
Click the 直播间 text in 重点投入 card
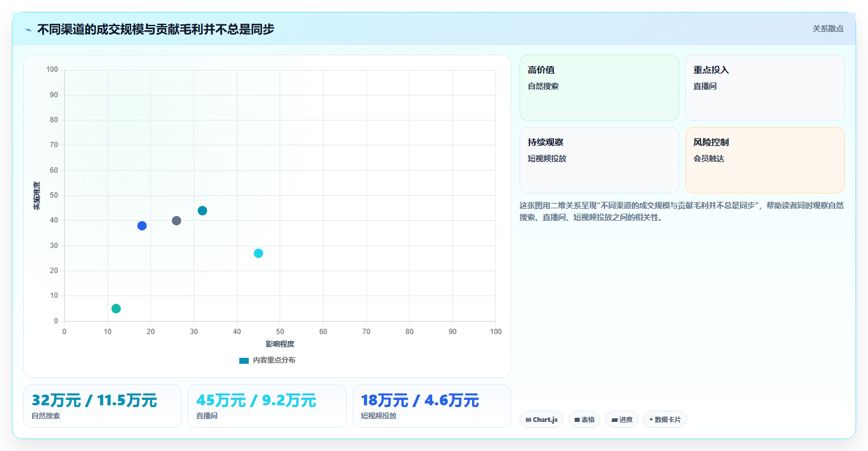tap(705, 86)
